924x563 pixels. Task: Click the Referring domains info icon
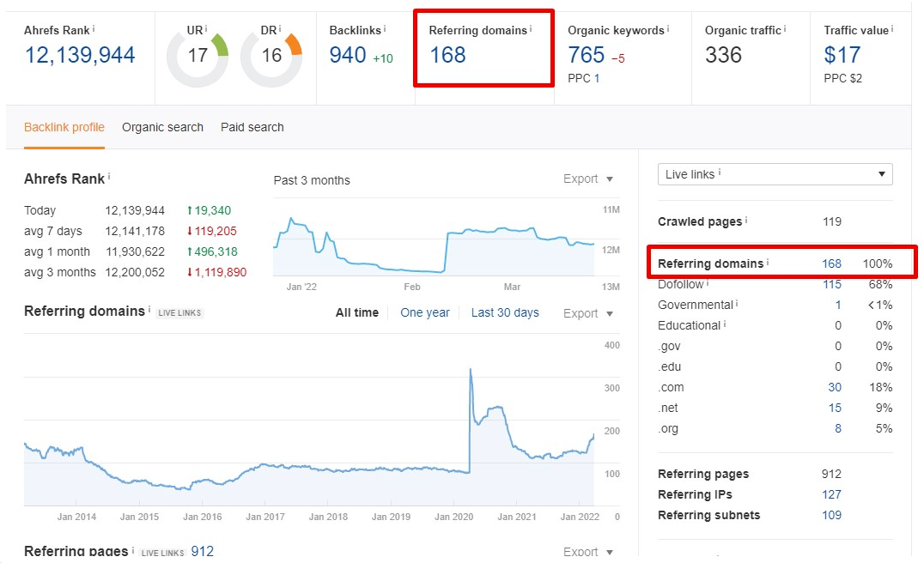(x=530, y=27)
